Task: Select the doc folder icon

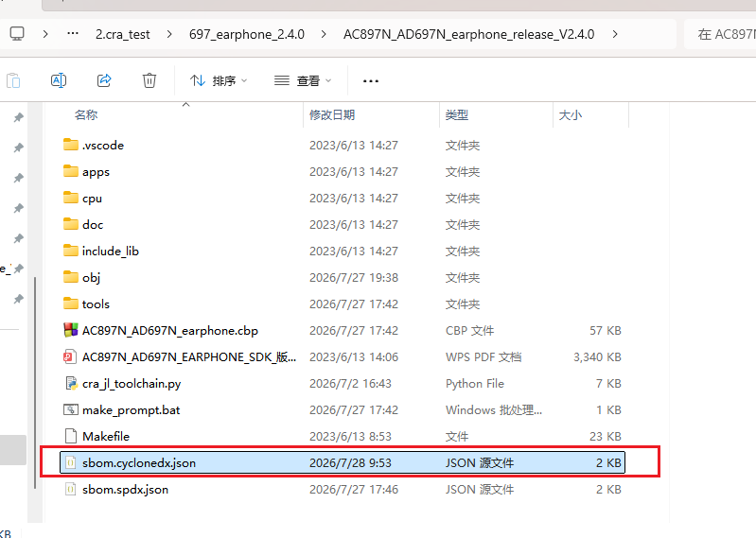Action: (71, 224)
